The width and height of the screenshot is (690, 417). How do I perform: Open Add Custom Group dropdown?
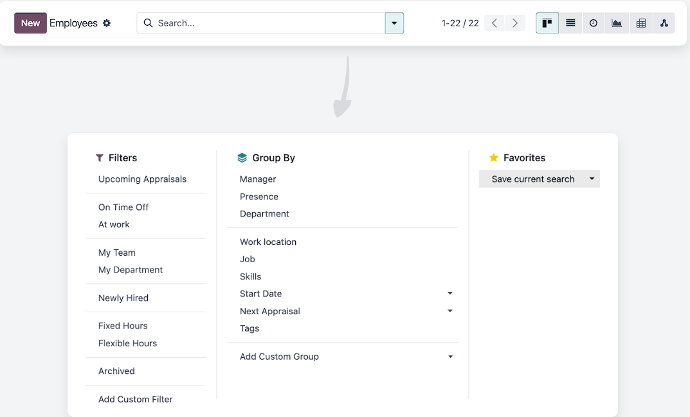click(346, 356)
